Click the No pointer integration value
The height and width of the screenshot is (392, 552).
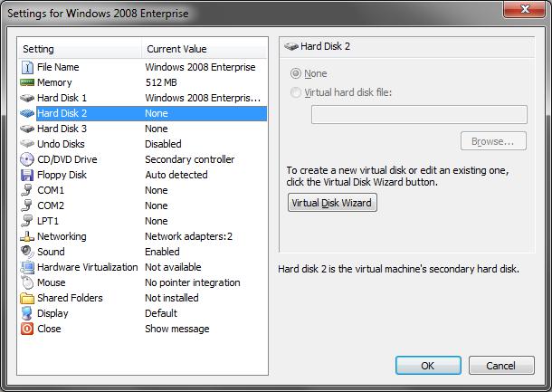[x=193, y=282]
